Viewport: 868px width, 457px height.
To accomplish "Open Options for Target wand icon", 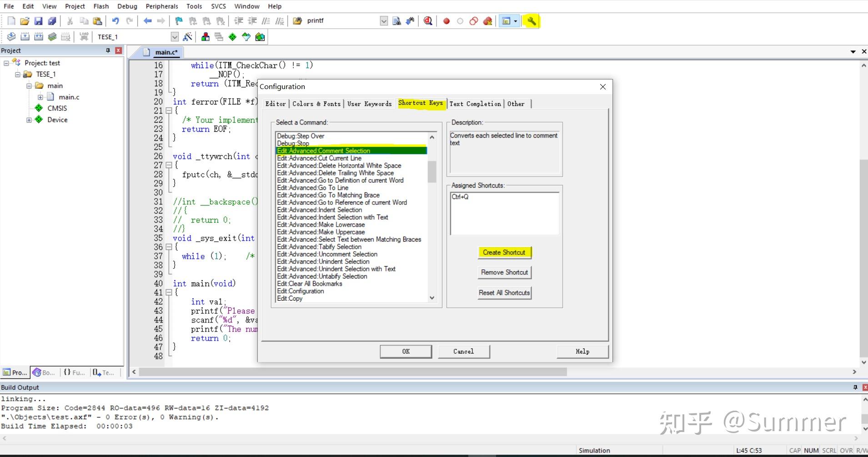I will click(187, 37).
